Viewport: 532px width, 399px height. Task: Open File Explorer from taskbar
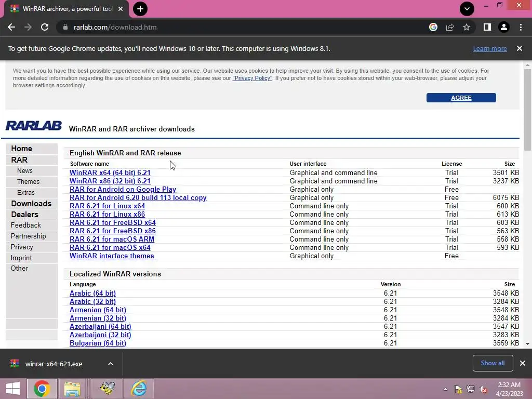pyautogui.click(x=72, y=389)
